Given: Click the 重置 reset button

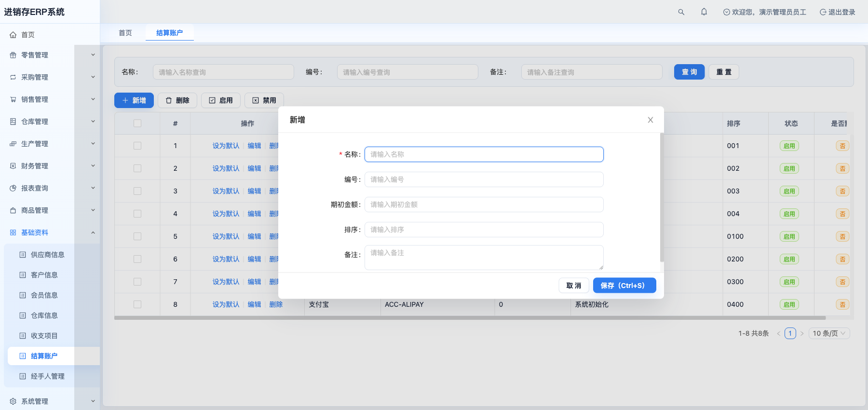Looking at the screenshot, I should coord(724,72).
